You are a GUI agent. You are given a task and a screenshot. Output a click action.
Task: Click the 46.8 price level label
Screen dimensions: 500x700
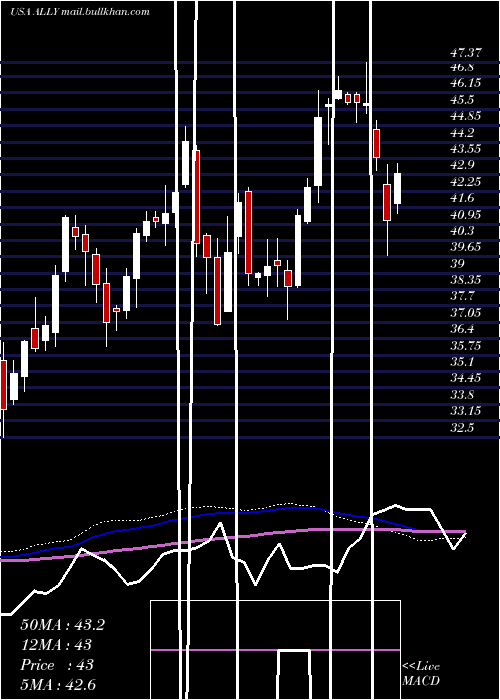[462, 67]
